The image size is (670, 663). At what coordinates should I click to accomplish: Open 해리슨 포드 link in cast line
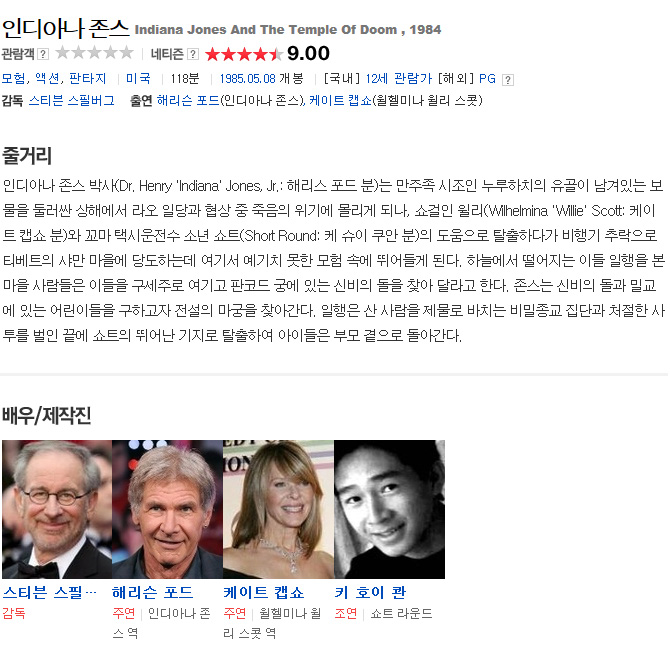(x=188, y=101)
